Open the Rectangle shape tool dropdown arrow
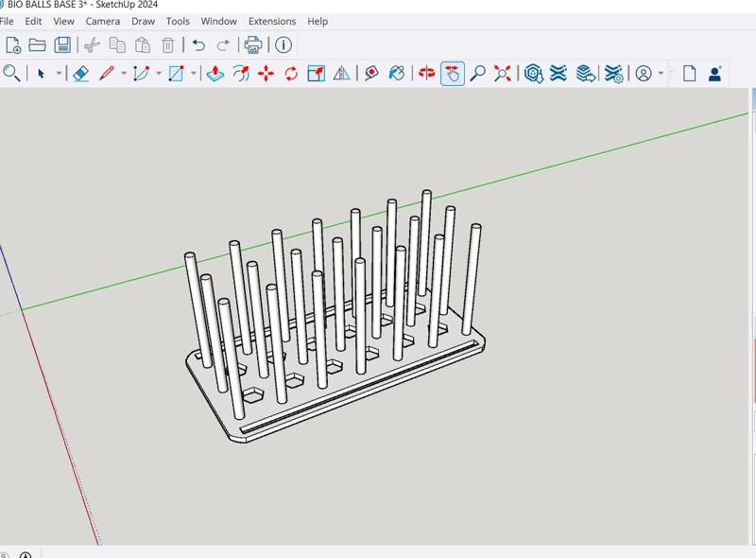 click(193, 74)
